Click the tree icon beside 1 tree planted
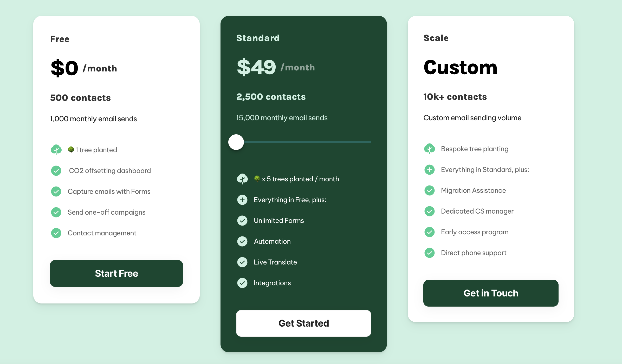 [x=56, y=150]
